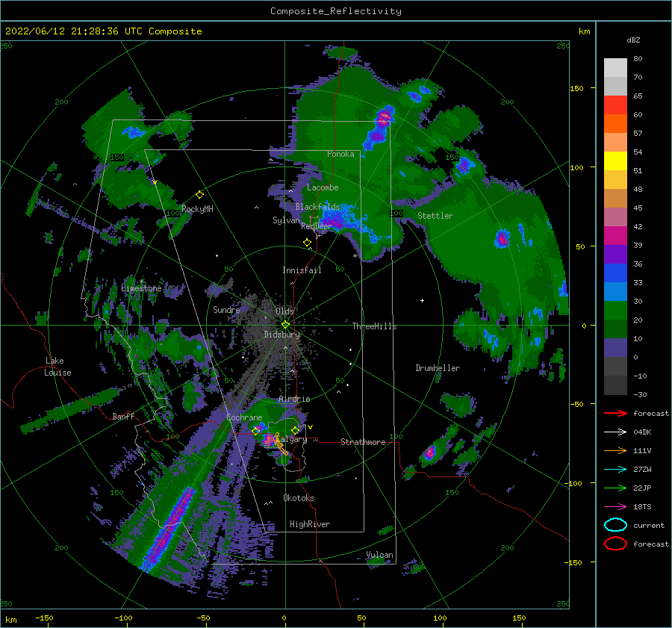Click the yellow diamond marker beside RockyMH
The width and height of the screenshot is (672, 628).
coord(199,195)
